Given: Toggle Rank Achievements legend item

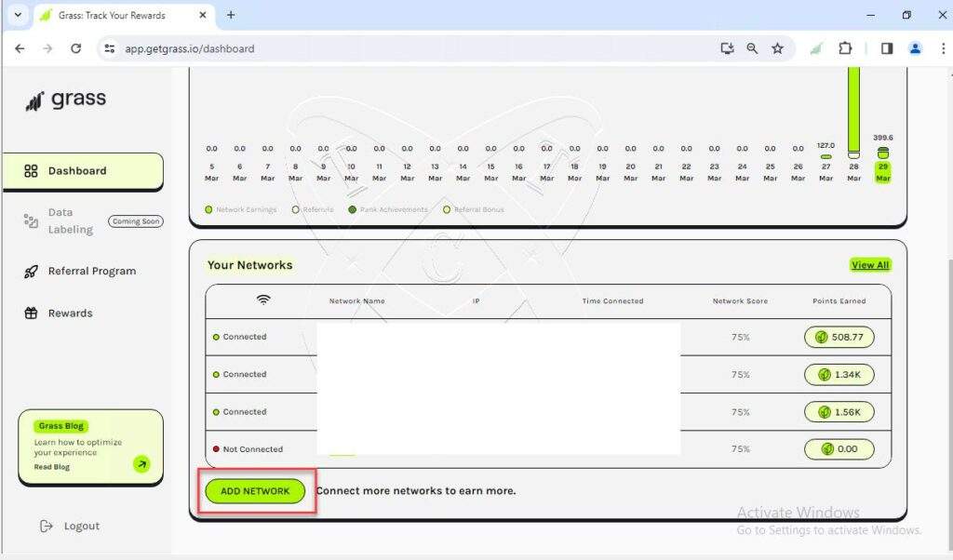Looking at the screenshot, I should tap(388, 209).
